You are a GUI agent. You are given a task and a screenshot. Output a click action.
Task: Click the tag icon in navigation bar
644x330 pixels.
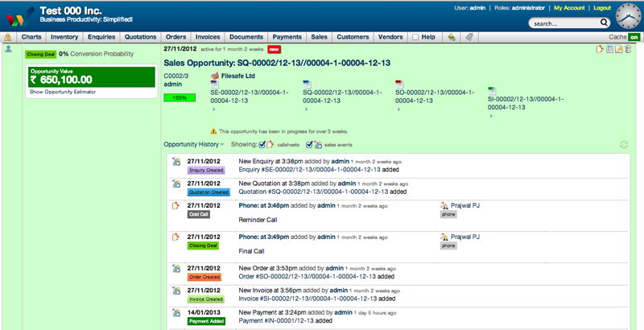[470, 37]
